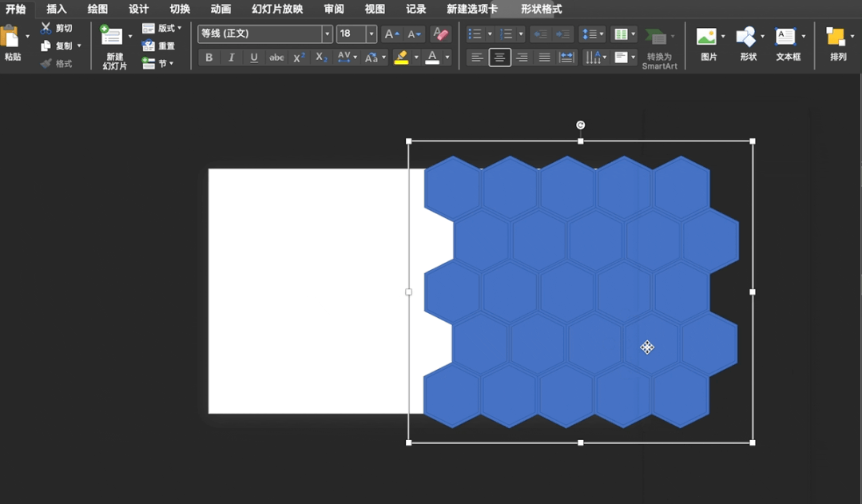Viewport: 862px width, 504px height.
Task: Decrease font size with the smaller A
Action: [414, 34]
